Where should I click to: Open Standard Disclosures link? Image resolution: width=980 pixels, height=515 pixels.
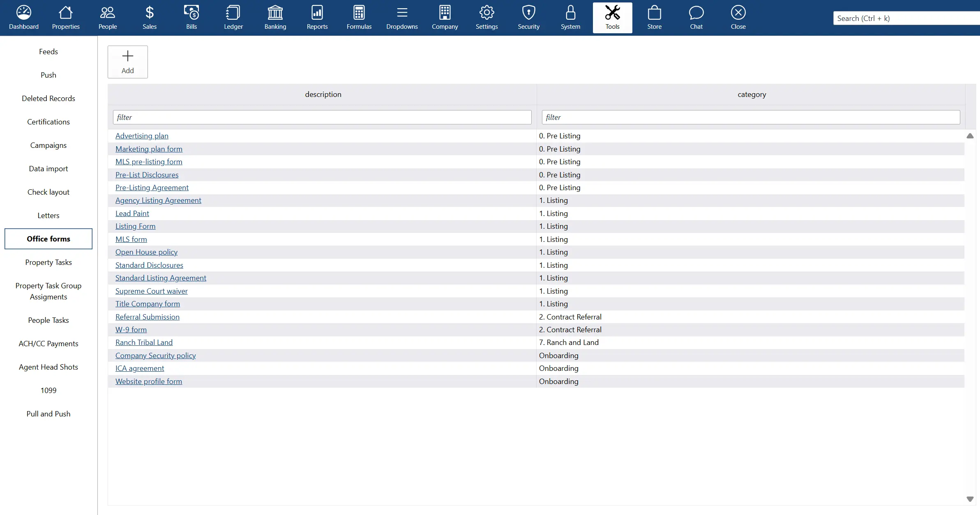click(149, 265)
